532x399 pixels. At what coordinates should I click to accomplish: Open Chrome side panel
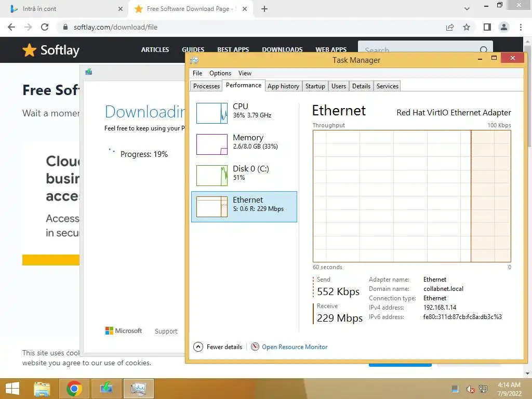coord(487,27)
